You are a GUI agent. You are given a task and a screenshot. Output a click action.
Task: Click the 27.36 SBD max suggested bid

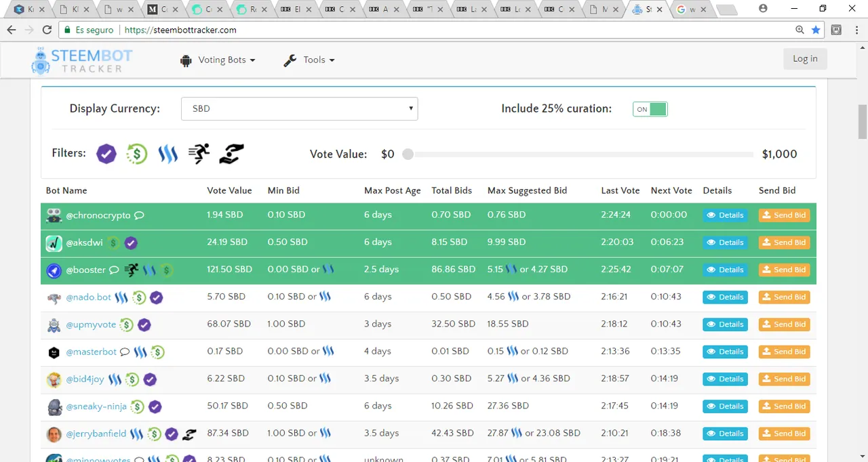tap(508, 406)
